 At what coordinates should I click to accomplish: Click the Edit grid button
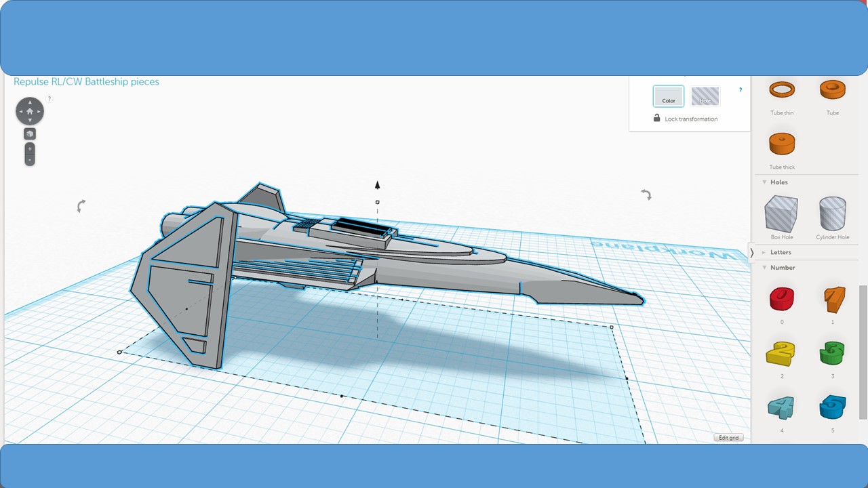pyautogui.click(x=728, y=438)
